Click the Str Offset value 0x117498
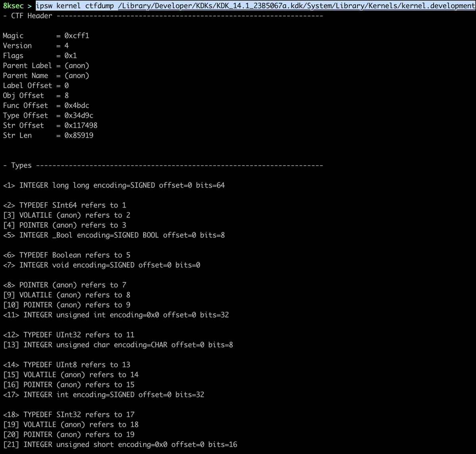 (x=81, y=125)
